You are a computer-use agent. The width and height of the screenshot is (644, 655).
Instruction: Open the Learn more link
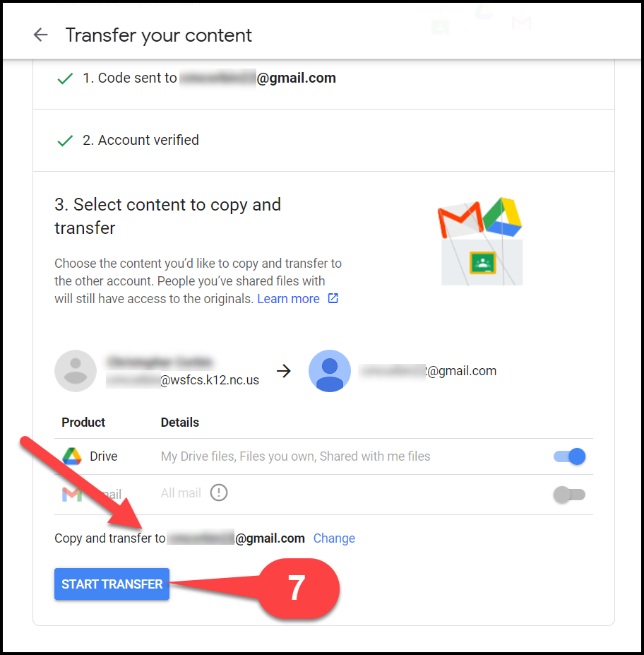point(288,299)
